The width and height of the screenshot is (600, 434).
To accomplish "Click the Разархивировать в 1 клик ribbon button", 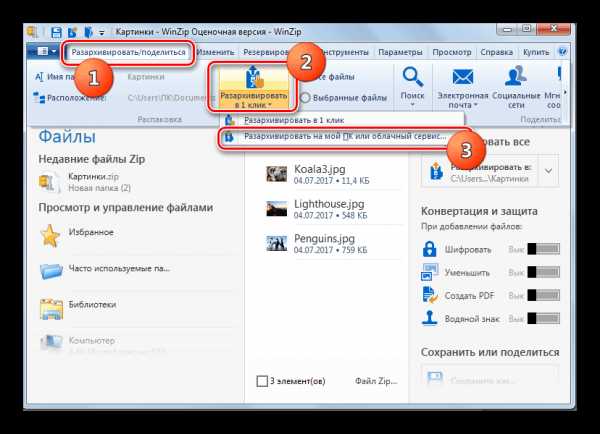I will point(253,86).
